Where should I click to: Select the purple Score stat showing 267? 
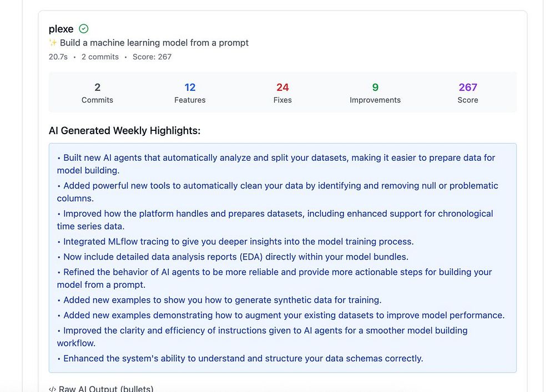tap(468, 93)
